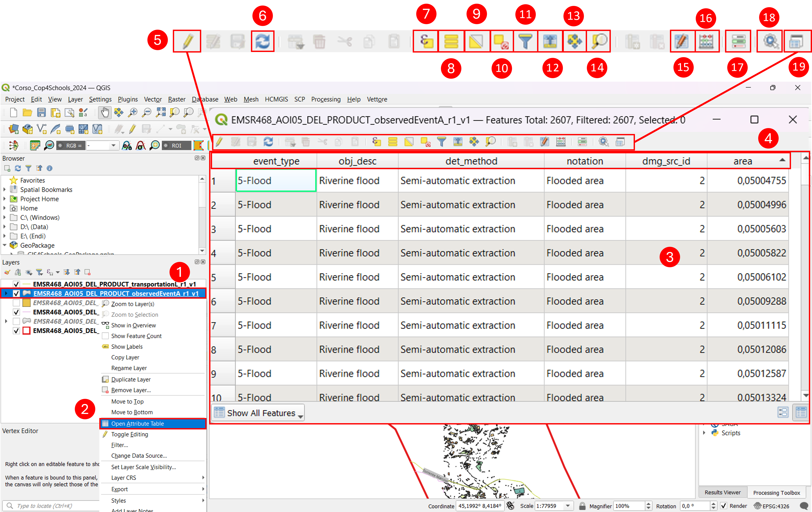Image resolution: width=812 pixels, height=512 pixels.
Task: Sort by area column header
Action: click(x=748, y=161)
